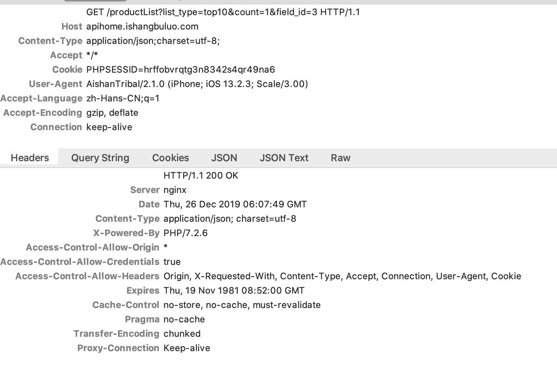Click the PHPSESSID cookie value
This screenshot has height=392, width=557.
pos(181,70)
